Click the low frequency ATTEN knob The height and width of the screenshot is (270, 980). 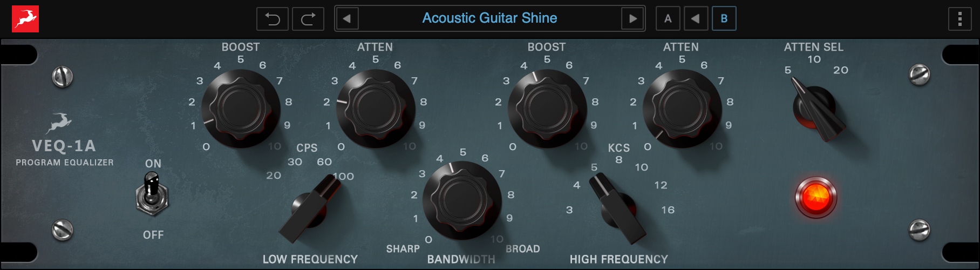click(x=376, y=109)
